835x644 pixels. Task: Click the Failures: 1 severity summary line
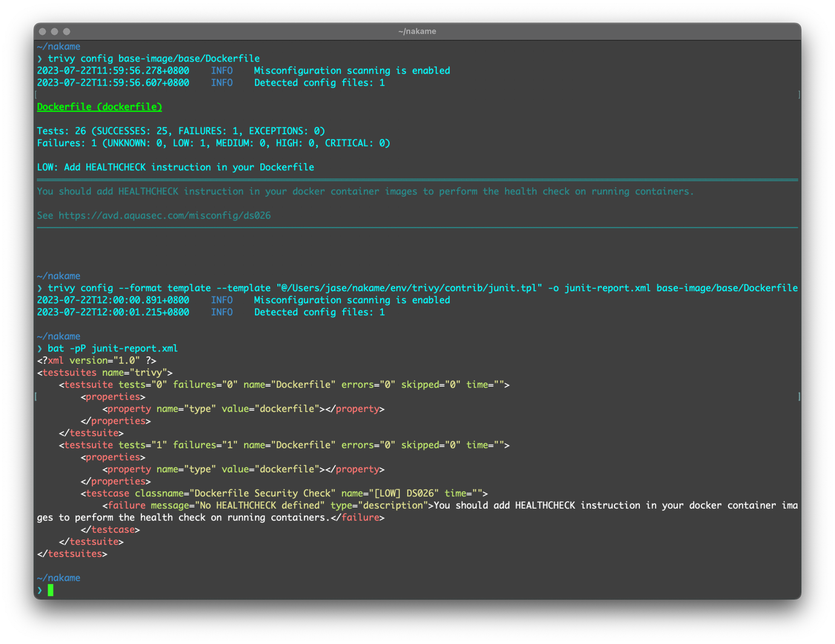pyautogui.click(x=213, y=143)
